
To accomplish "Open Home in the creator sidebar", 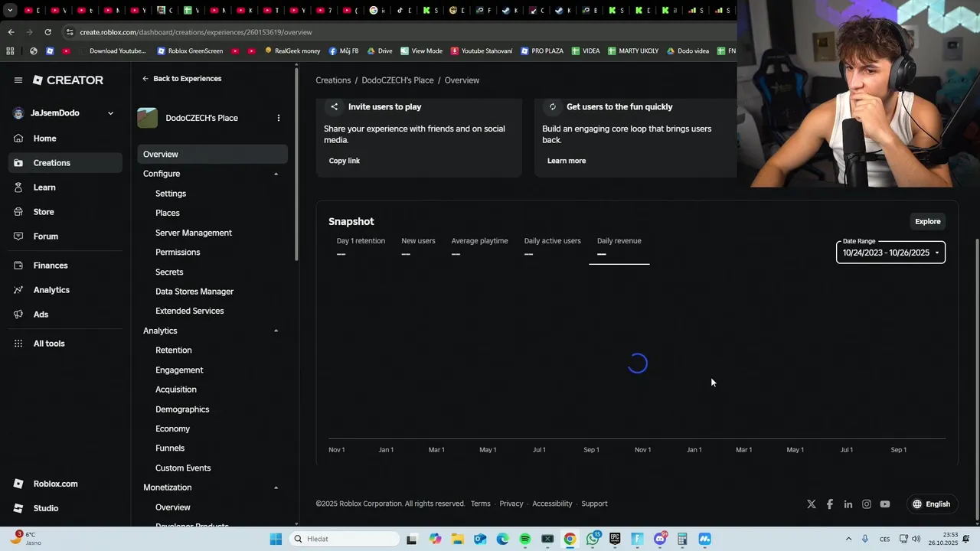I will pos(44,139).
